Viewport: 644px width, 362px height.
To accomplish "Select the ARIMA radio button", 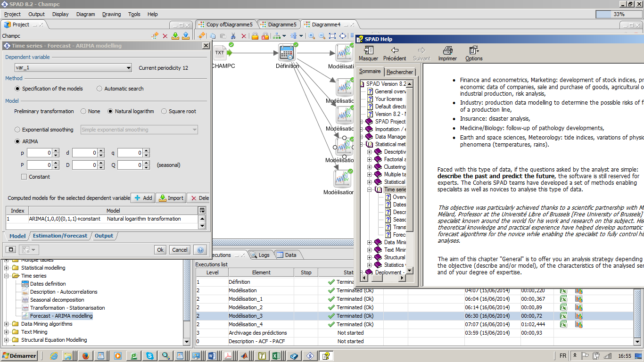I will [18, 141].
